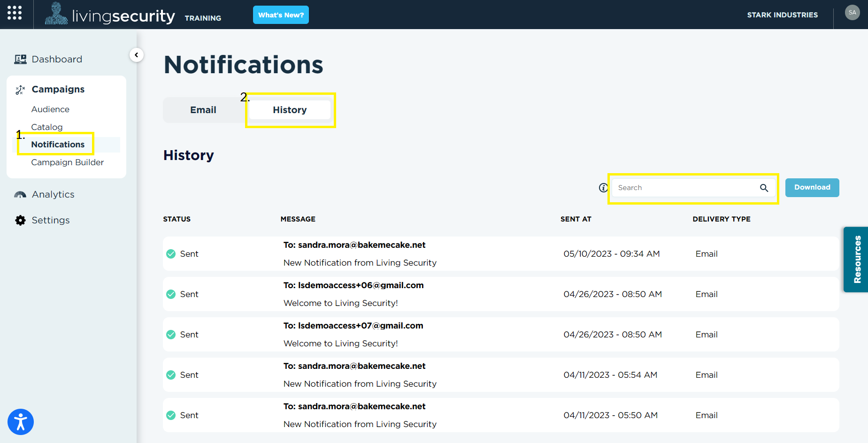Viewport: 868px width, 443px height.
Task: Click the search info icon
Action: [603, 188]
